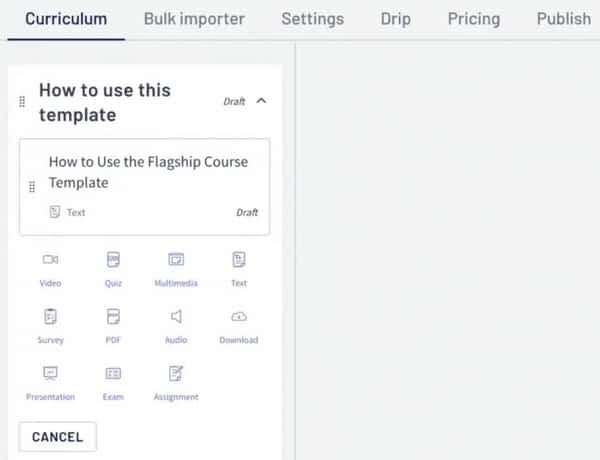This screenshot has height=460, width=600.
Task: Click chapter drag handle beside 'How to use this template'
Action: click(x=22, y=102)
